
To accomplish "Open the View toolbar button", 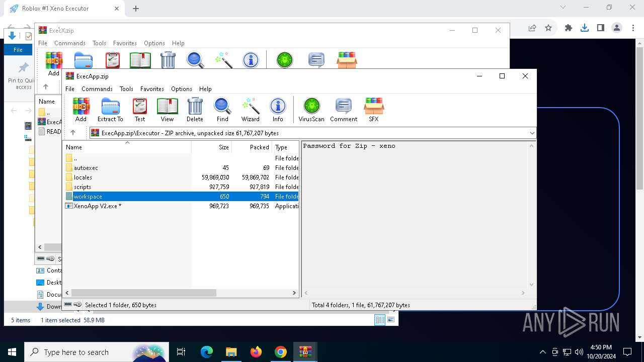I will (x=167, y=110).
